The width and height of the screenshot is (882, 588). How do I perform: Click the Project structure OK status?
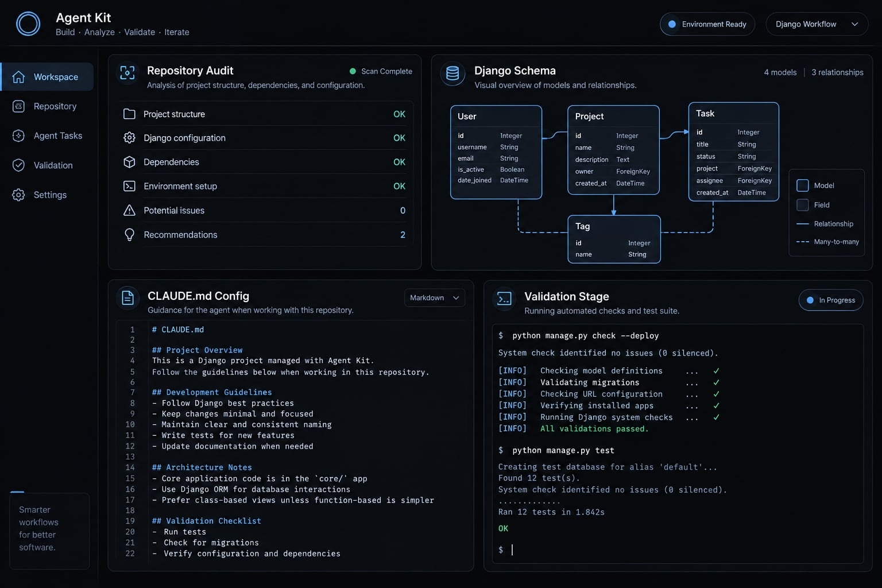[399, 114]
